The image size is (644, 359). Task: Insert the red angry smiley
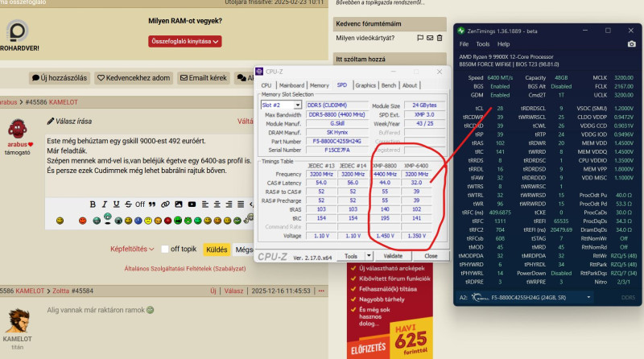pos(83,221)
